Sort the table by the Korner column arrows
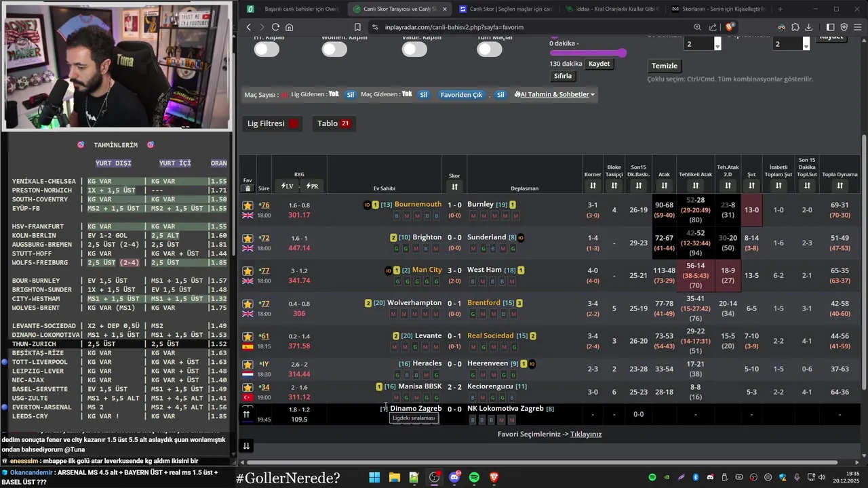868x488 pixels. coord(593,186)
